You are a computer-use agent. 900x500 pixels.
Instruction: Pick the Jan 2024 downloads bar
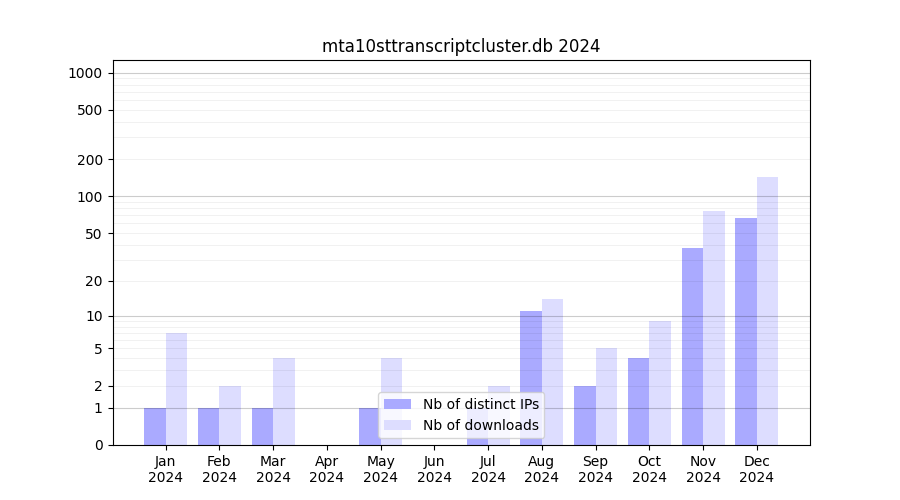click(x=176, y=388)
